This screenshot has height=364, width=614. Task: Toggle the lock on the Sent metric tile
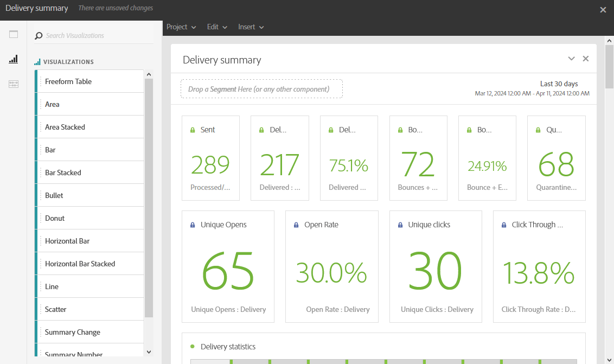click(192, 129)
